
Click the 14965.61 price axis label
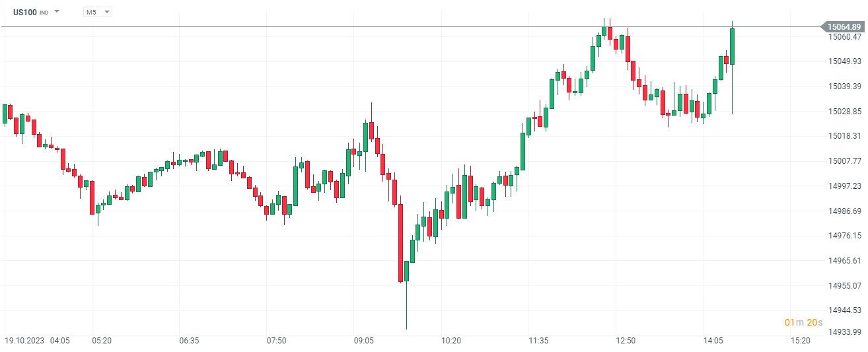click(844, 261)
